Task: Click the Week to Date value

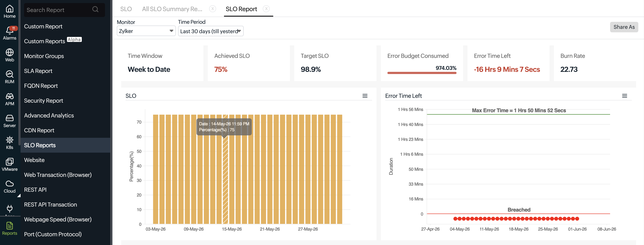Action: tap(149, 69)
